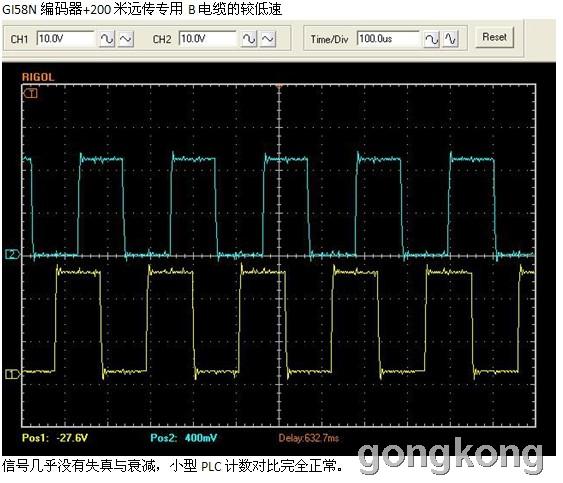Click the trigger level T marker

[x=31, y=94]
